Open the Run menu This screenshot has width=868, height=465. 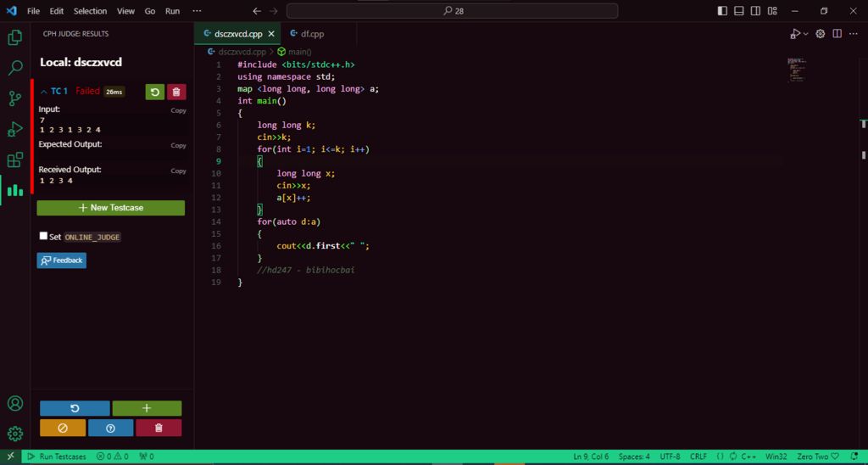click(173, 11)
